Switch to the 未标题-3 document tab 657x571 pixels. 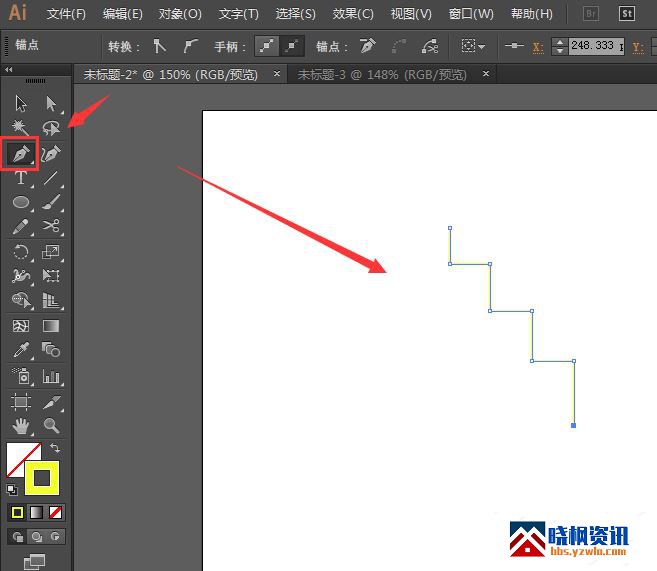tap(380, 74)
